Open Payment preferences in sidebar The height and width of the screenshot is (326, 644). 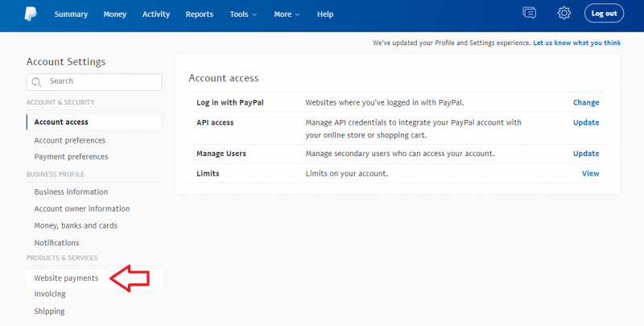click(x=71, y=157)
